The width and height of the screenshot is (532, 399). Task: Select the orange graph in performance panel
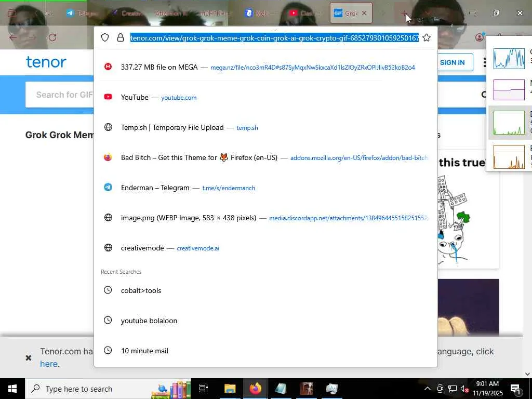click(x=510, y=156)
